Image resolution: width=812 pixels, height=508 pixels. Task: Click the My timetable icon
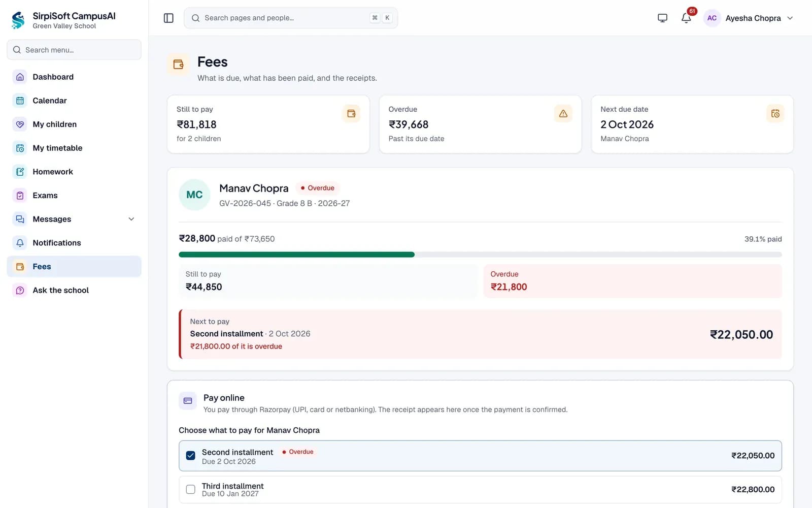(x=20, y=148)
